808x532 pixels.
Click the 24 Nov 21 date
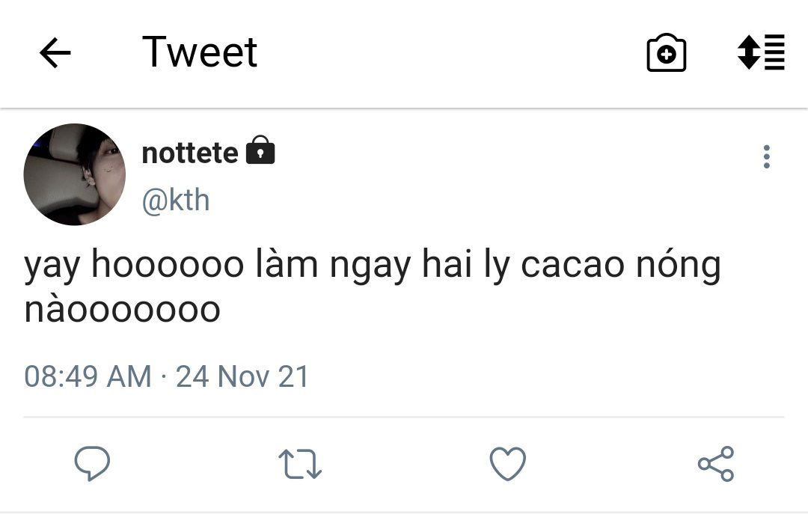242,376
